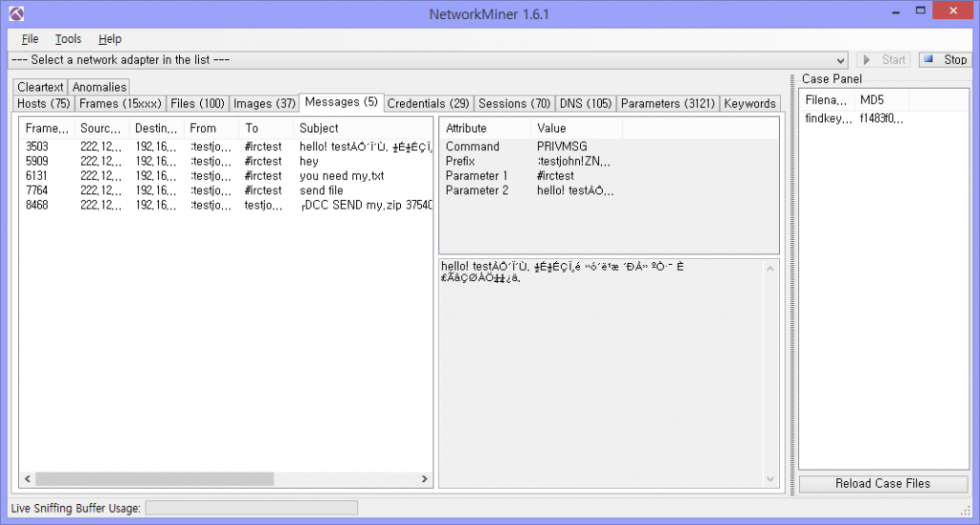Click the 'you need my.txt' subject cell

(x=342, y=176)
